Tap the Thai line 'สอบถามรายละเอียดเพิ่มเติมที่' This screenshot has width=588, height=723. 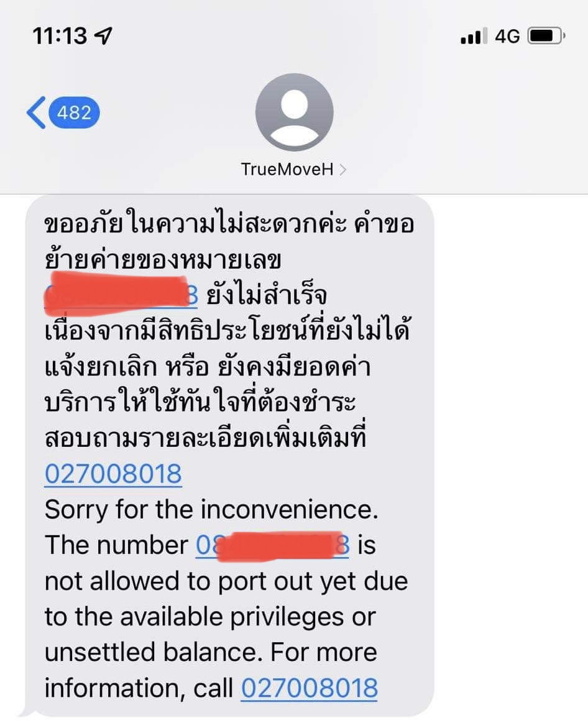[206, 436]
